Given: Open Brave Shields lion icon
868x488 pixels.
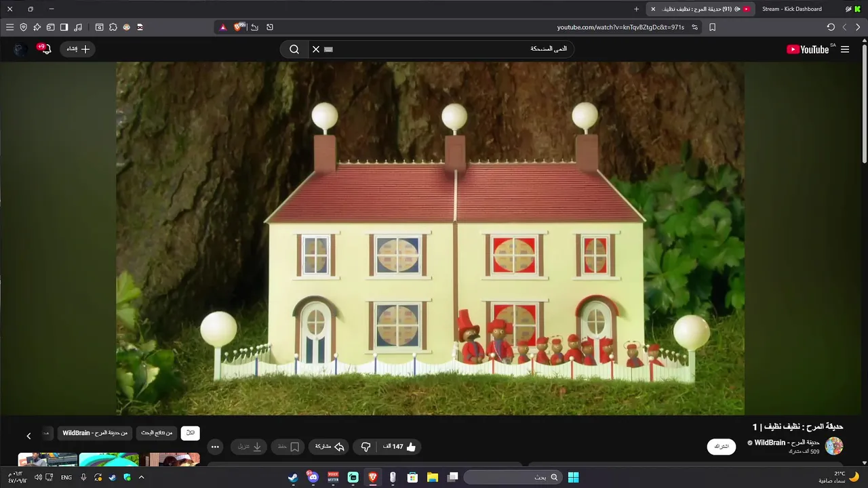Looking at the screenshot, I should click(x=239, y=27).
